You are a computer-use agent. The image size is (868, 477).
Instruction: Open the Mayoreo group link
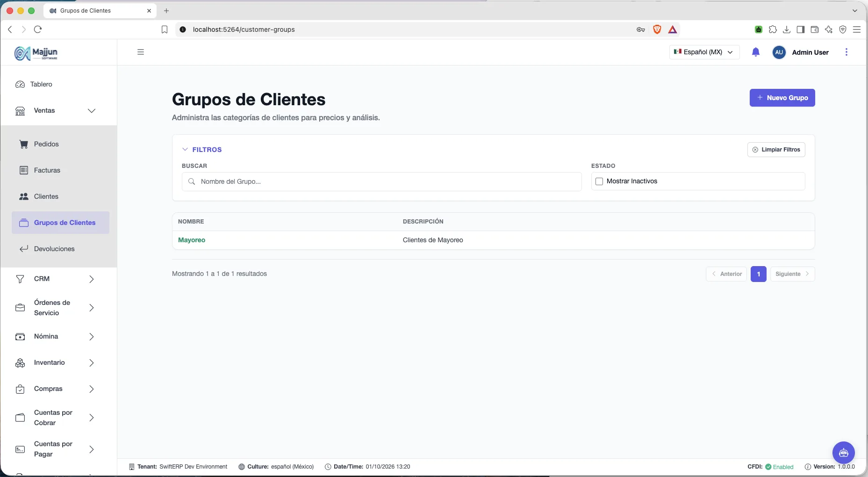pos(192,240)
